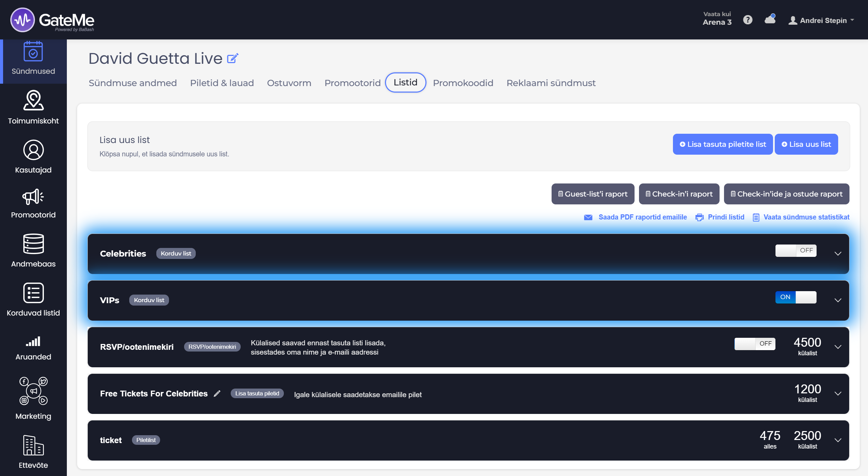Click Vaata sündmuse statistikat link
The width and height of the screenshot is (868, 476).
(x=806, y=217)
